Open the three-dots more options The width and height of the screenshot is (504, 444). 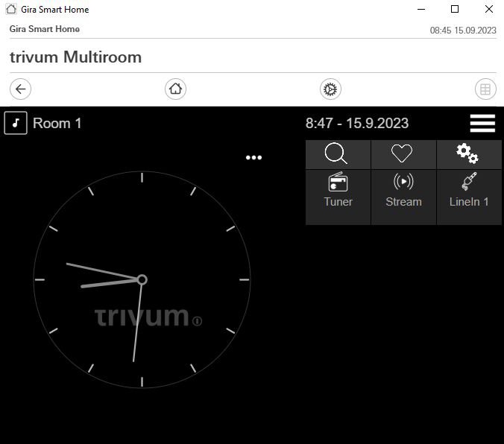point(253,157)
